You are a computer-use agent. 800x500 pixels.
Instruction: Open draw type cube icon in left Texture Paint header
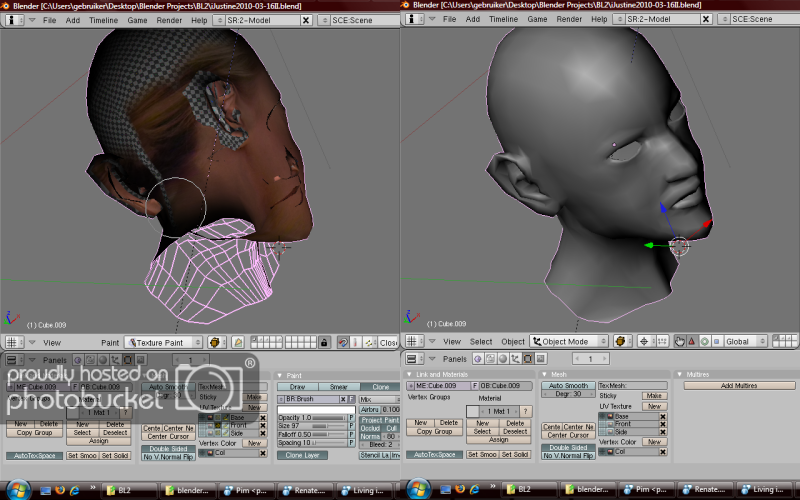click(x=216, y=342)
